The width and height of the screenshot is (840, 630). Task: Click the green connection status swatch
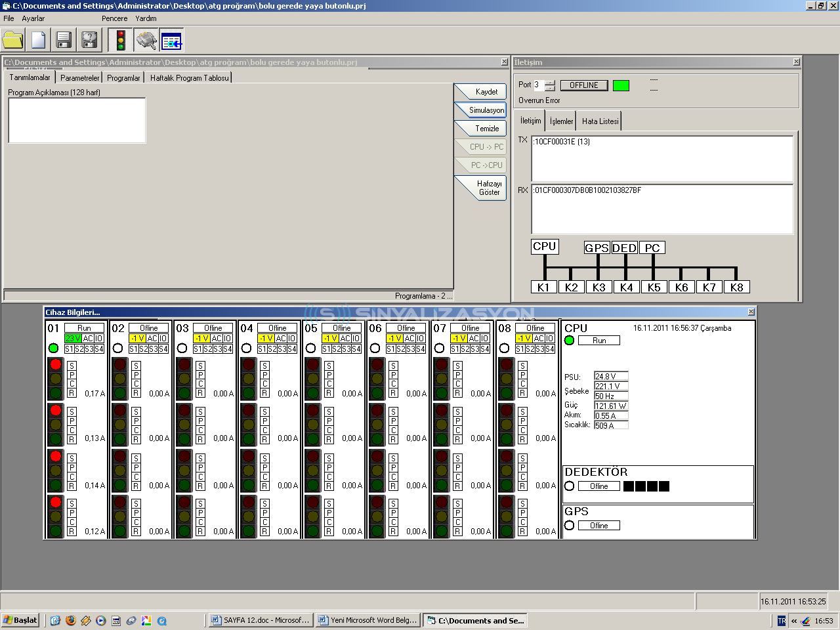[621, 85]
